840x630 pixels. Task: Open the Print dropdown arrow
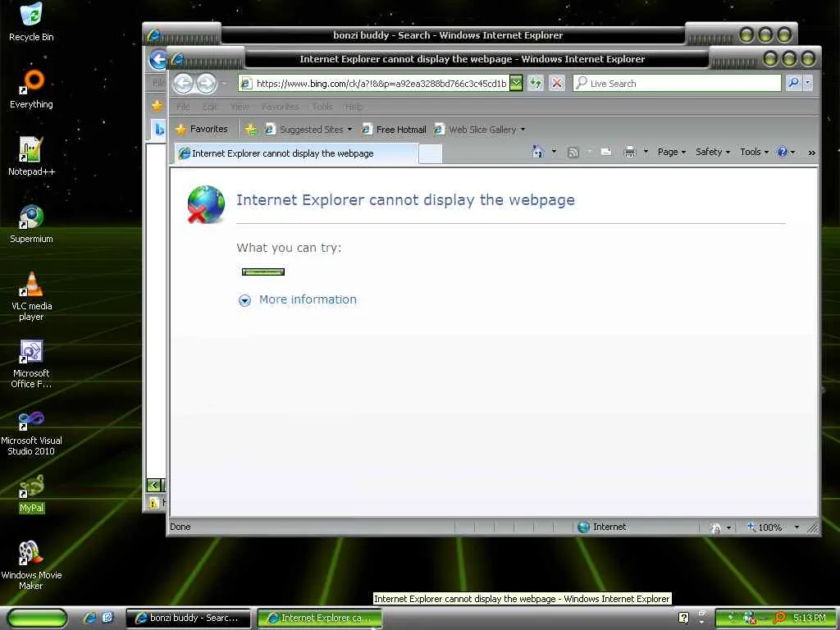click(646, 152)
